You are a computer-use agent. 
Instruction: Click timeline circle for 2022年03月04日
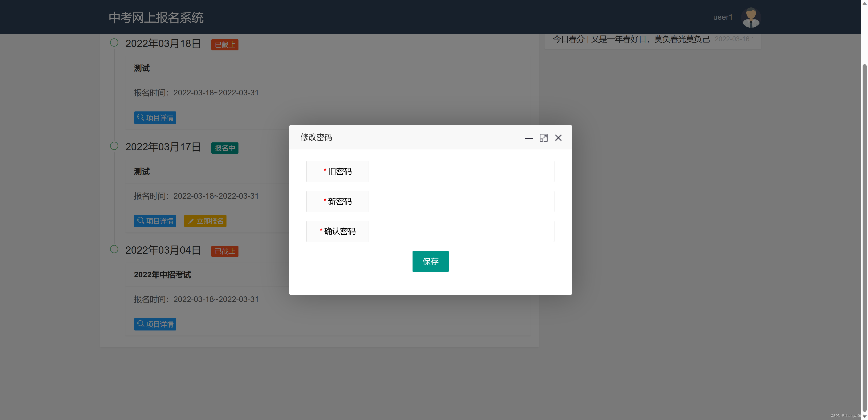114,249
